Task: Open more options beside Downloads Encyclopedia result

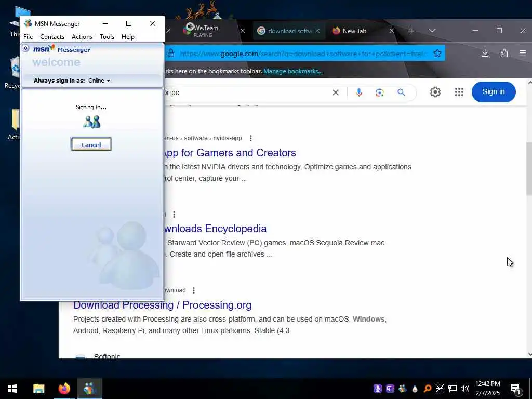Action: (x=174, y=215)
